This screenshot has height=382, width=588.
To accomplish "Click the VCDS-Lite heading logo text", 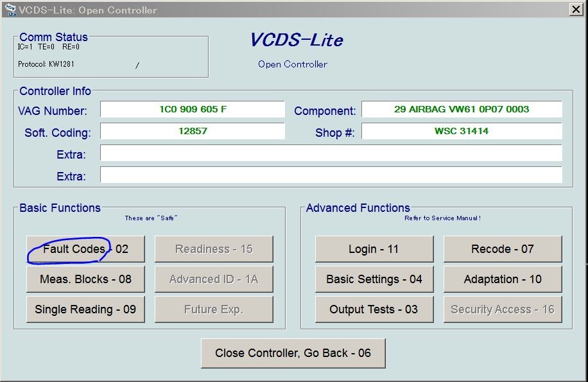I will coord(297,40).
